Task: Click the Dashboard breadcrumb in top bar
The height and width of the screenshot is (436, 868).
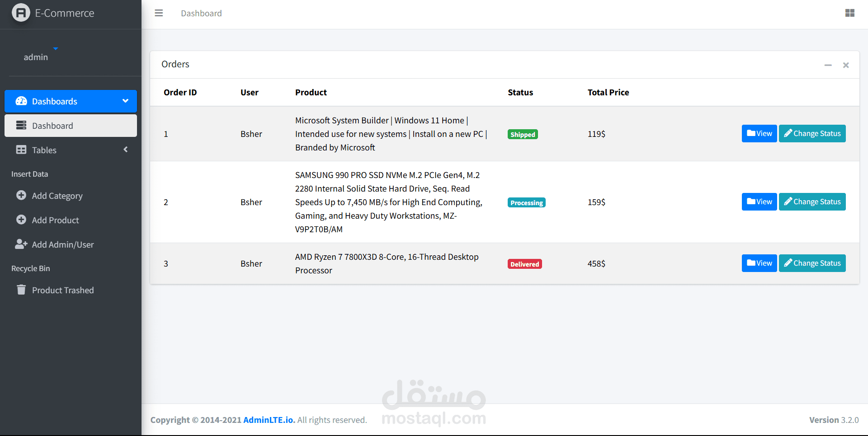Action: [x=201, y=13]
